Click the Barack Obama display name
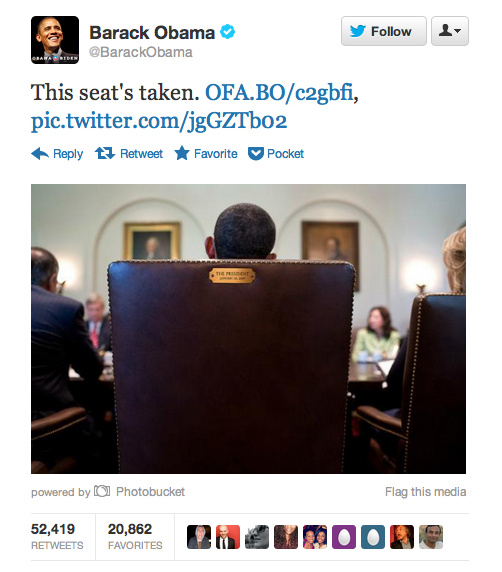Image resolution: width=502 pixels, height=572 pixels. [152, 32]
